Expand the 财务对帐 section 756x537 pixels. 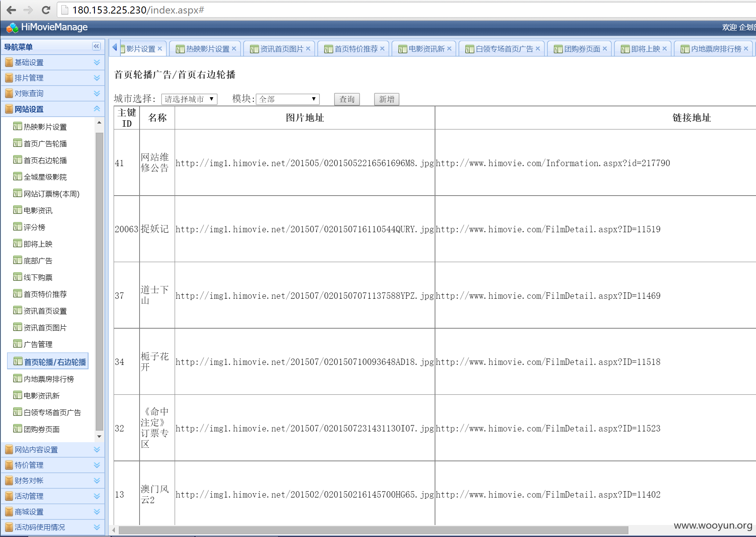pyautogui.click(x=96, y=480)
